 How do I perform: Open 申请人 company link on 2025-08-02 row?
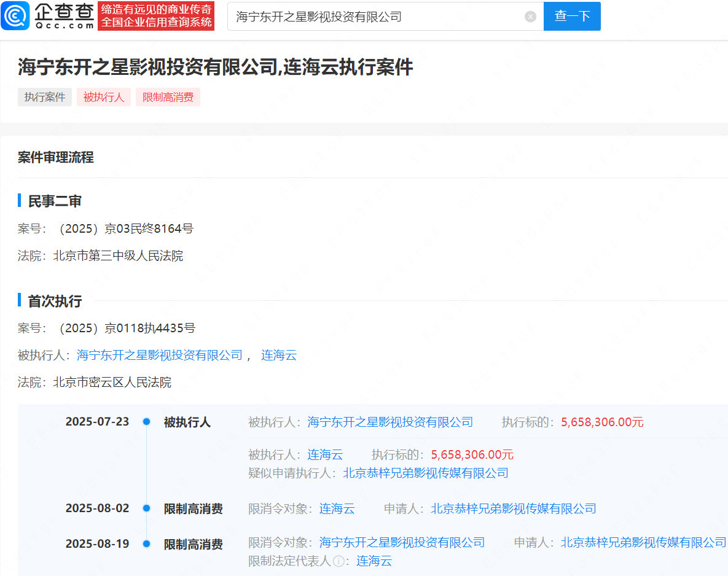(x=514, y=508)
